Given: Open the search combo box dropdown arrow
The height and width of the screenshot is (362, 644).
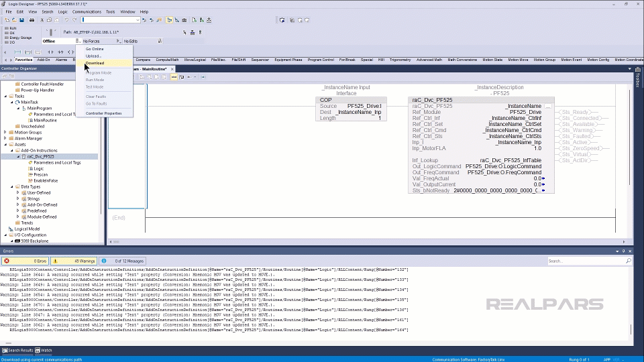Looking at the screenshot, I should pos(138,19).
